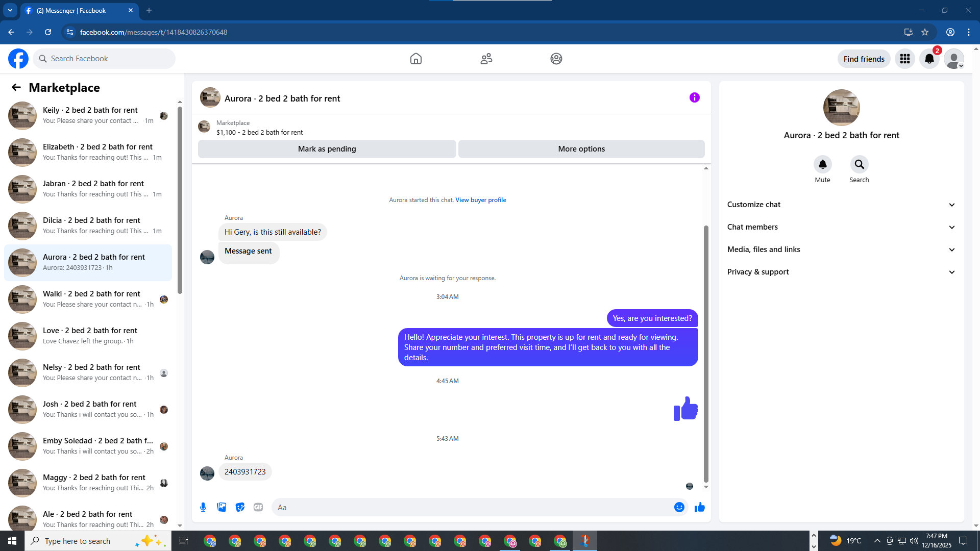Open Windows Task View icon
Viewport: 980px width, 551px height.
tap(184, 541)
